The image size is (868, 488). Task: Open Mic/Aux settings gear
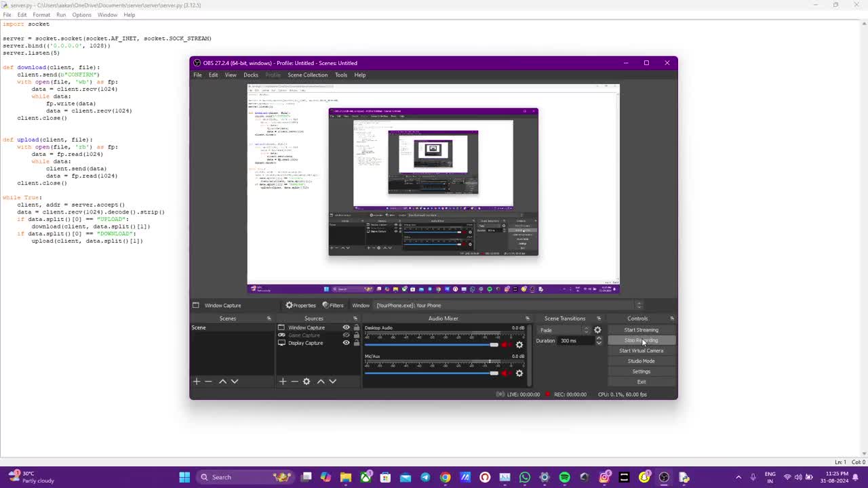pyautogui.click(x=519, y=373)
